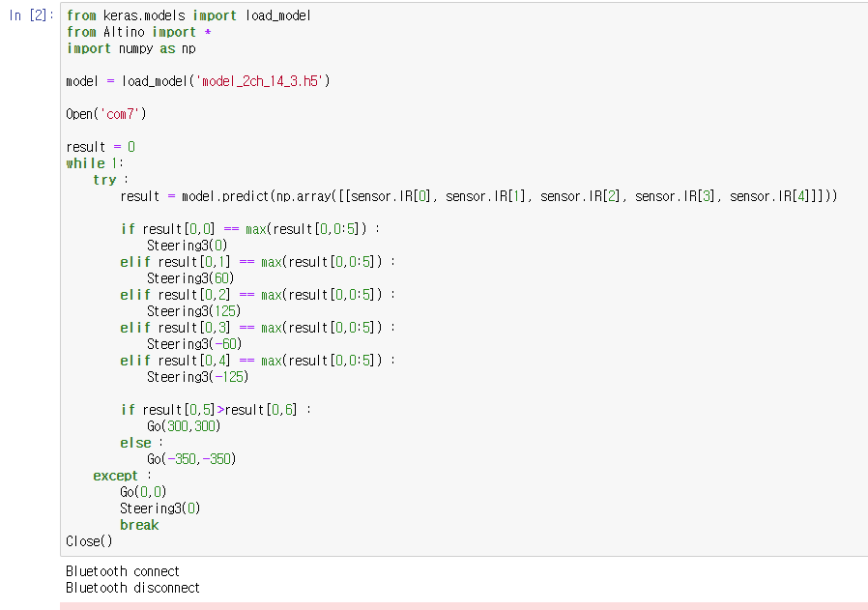This screenshot has height=610, width=868.
Task: Click the 'Bluetooth disconnect' output line
Action: (132, 588)
